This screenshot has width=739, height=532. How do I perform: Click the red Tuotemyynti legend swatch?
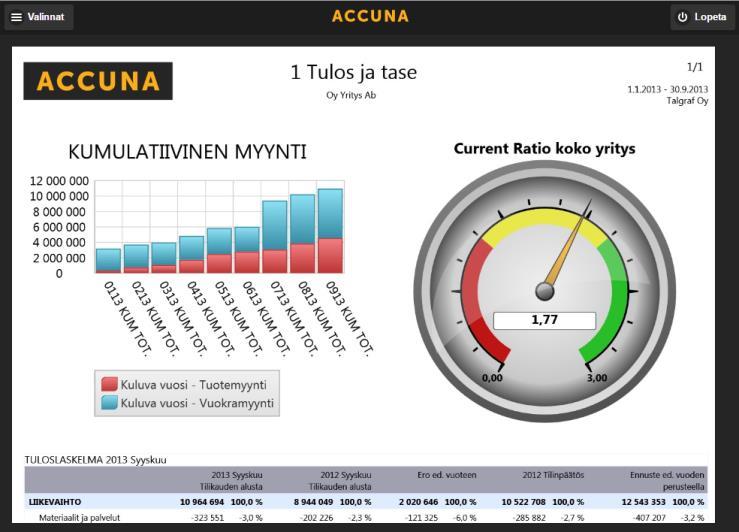tap(109, 385)
